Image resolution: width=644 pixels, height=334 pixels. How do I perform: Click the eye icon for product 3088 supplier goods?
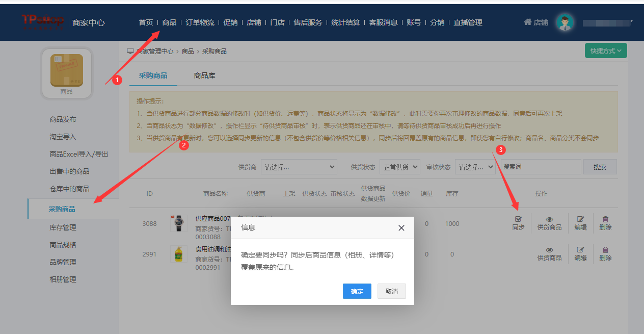[x=549, y=220]
